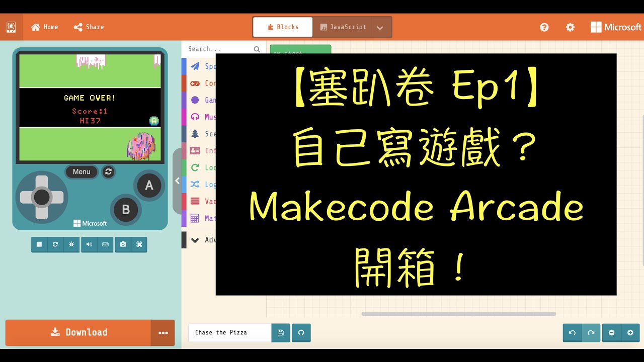Stop the simulator

(x=39, y=244)
